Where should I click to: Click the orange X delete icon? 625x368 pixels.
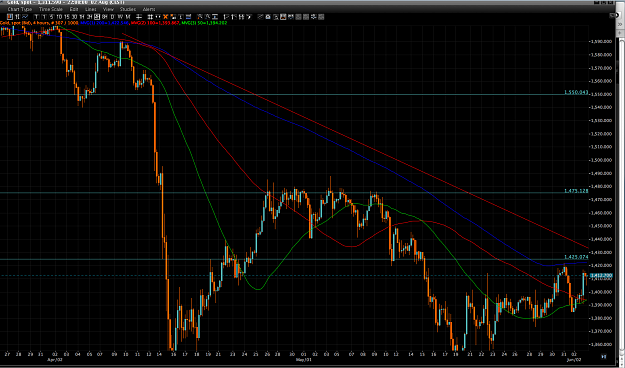tap(165, 16)
